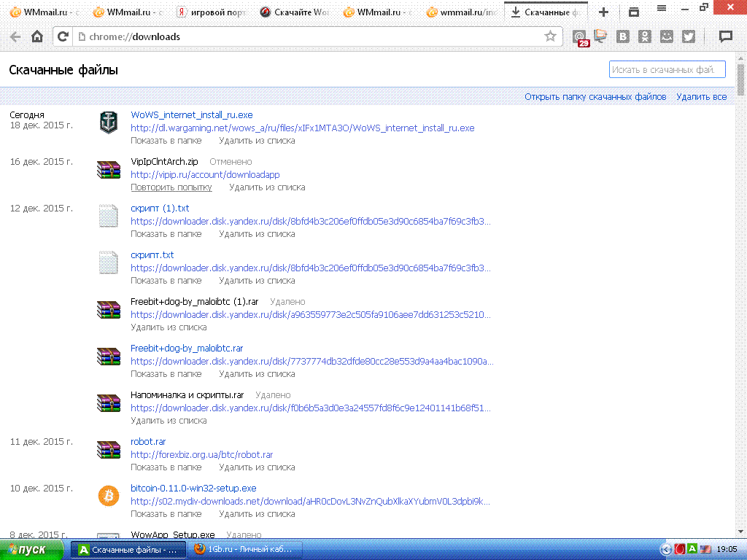The height and width of the screenshot is (560, 747).
Task: Select the Скачанные downloads tab
Action: coord(546,12)
